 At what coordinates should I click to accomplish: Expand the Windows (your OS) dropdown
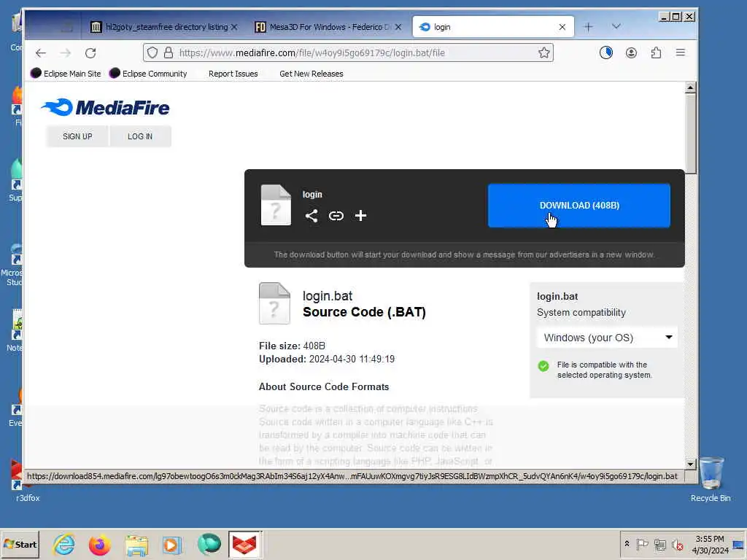(607, 338)
